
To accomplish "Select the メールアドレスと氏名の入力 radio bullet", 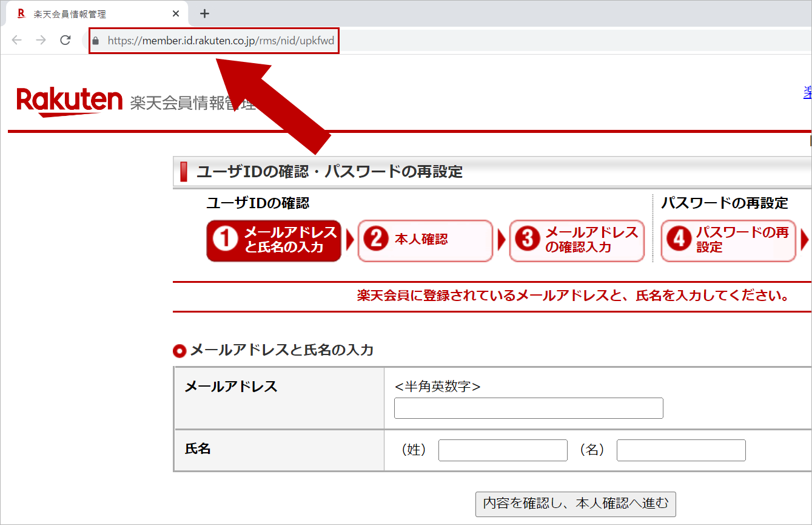I will click(x=179, y=350).
